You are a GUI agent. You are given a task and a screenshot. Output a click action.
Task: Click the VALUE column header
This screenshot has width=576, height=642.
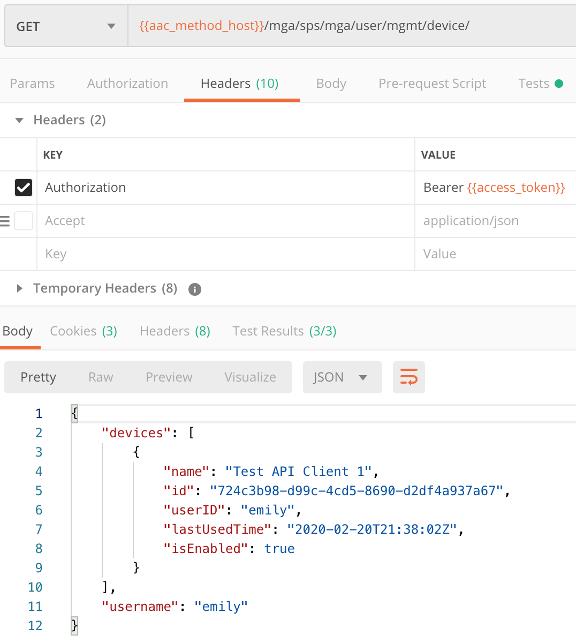point(438,155)
